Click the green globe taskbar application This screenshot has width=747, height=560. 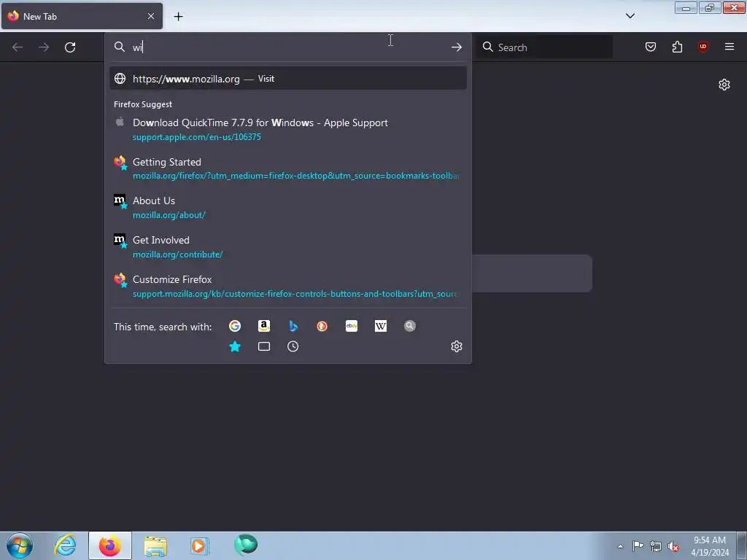click(x=246, y=545)
